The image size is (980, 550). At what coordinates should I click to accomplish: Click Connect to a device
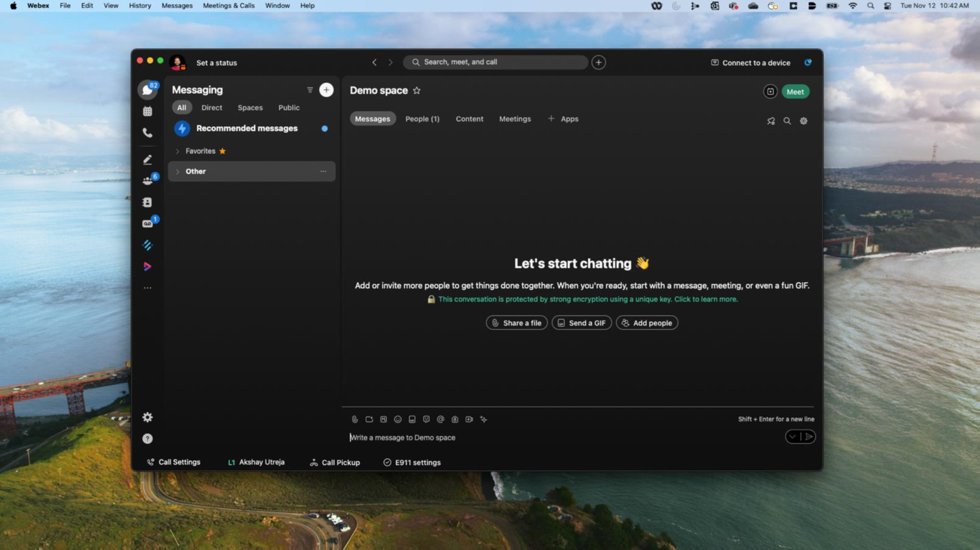[750, 63]
